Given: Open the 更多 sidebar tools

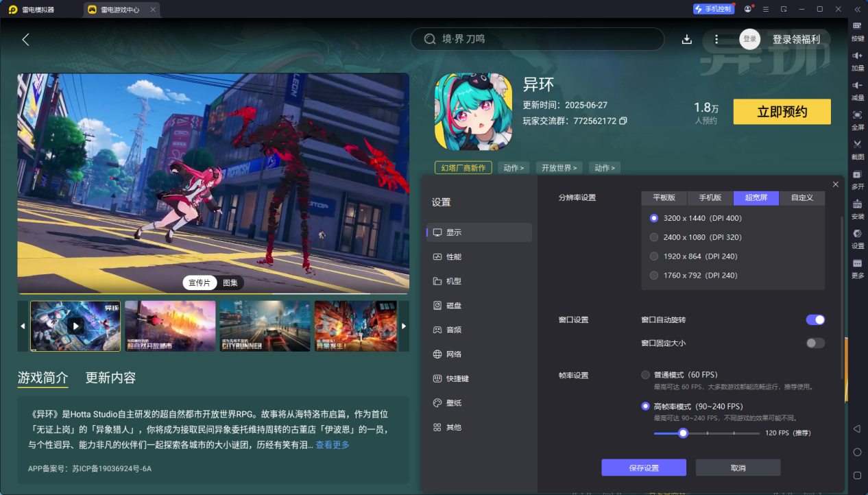Looking at the screenshot, I should pyautogui.click(x=857, y=268).
